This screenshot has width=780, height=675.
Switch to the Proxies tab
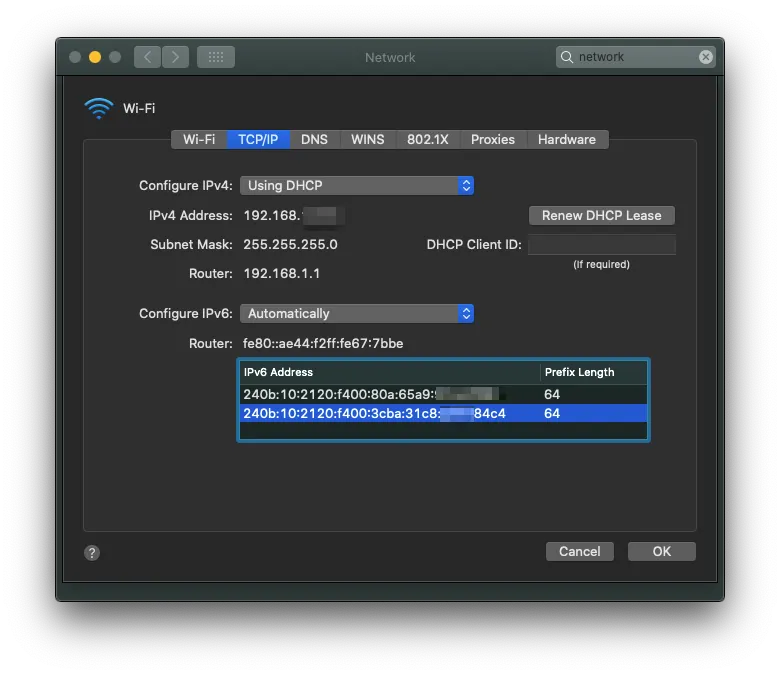tap(492, 139)
